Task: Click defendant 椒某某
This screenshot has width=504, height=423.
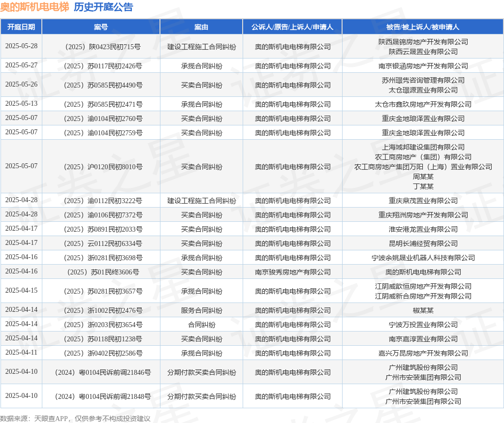Action: 423,310
